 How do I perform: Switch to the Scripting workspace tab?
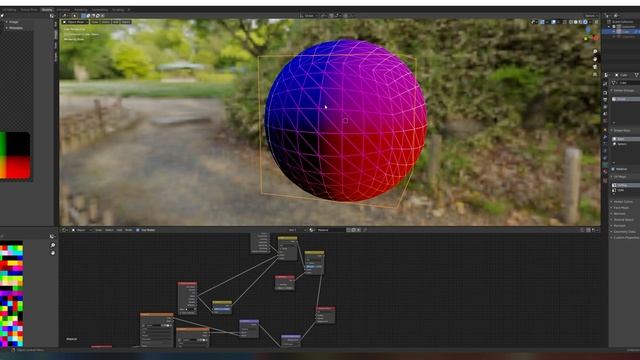(118, 9)
